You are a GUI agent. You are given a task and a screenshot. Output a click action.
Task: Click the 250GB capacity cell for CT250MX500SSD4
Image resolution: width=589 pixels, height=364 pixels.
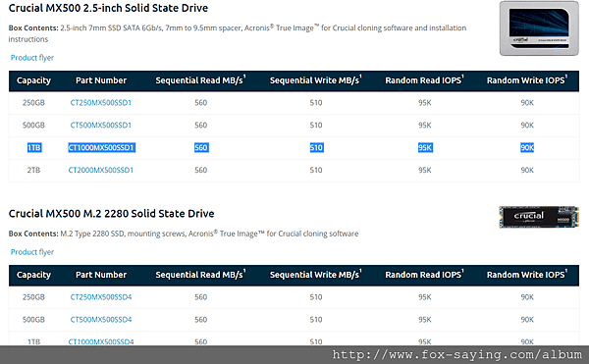point(33,297)
